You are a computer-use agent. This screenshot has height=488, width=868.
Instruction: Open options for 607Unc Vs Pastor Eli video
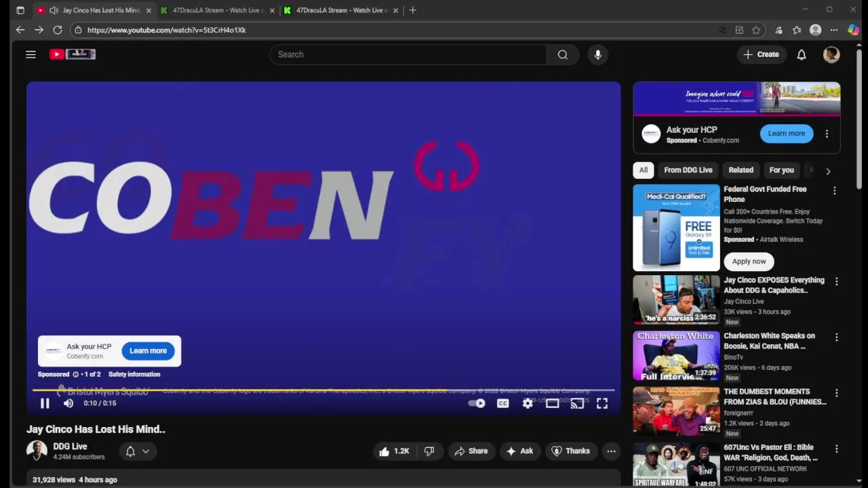(x=836, y=448)
